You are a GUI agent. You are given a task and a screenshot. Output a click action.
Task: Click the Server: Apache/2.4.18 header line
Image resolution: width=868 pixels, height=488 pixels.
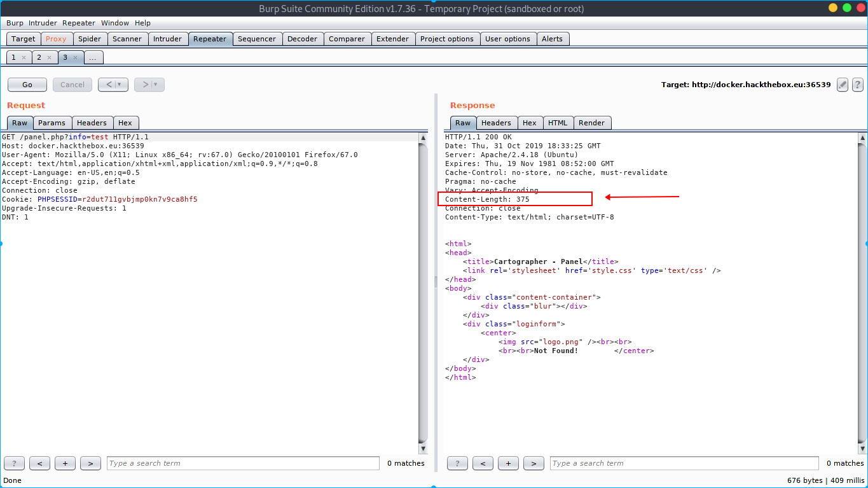[x=511, y=155]
